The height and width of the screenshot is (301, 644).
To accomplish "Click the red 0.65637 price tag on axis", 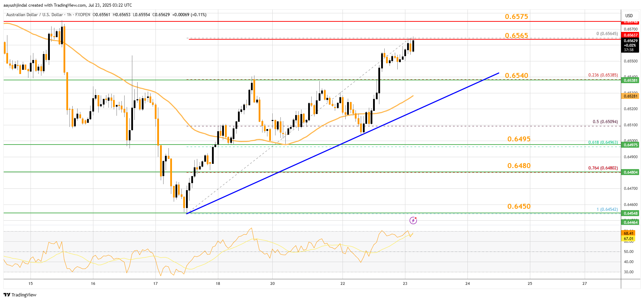I will coord(631,35).
